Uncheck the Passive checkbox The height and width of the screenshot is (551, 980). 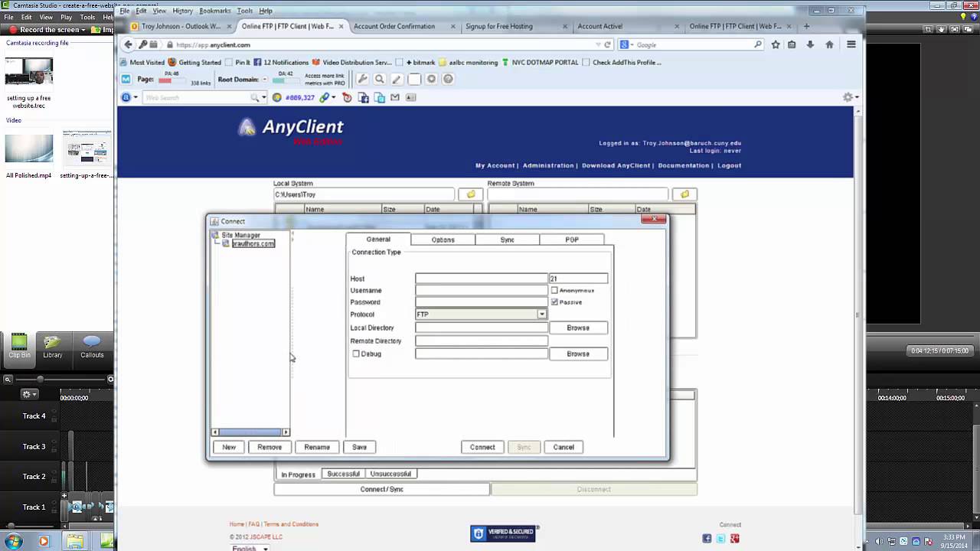tap(554, 302)
